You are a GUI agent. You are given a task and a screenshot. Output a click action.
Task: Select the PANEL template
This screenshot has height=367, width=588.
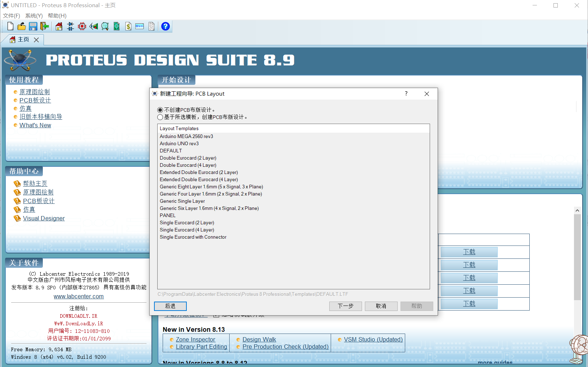(x=293, y=215)
